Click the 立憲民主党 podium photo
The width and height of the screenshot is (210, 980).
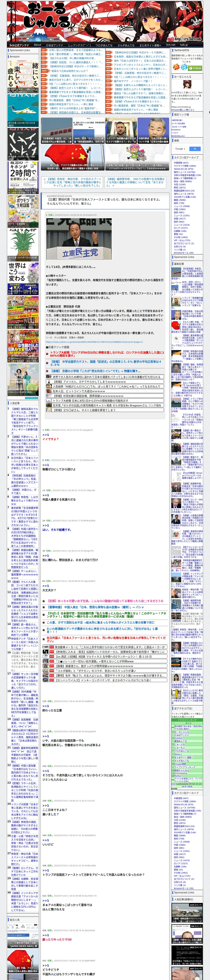pyautogui.click(x=79, y=239)
